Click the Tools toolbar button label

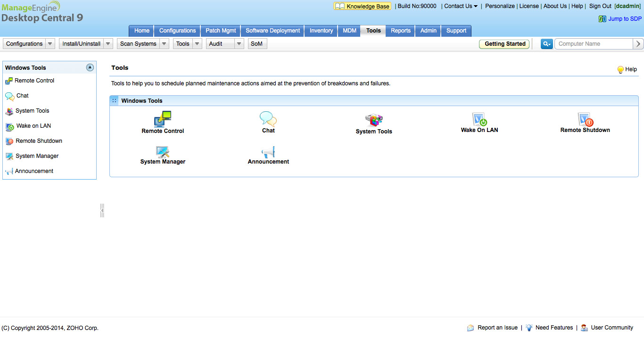coord(183,44)
